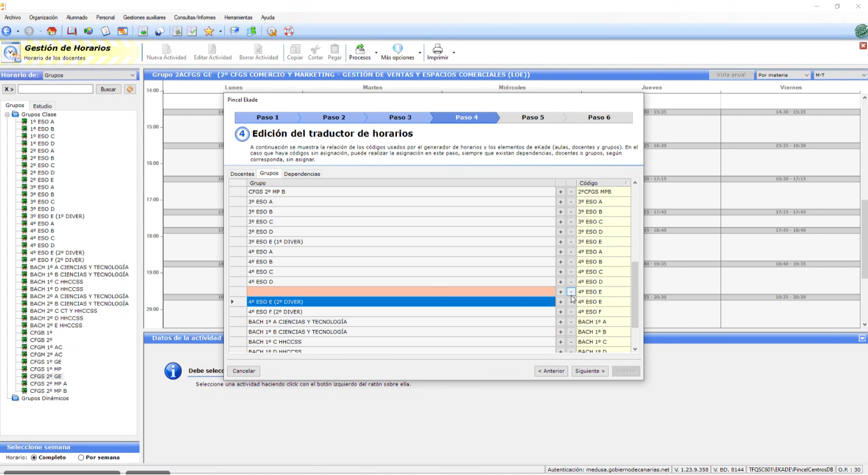Click the orange refresh icon beside Buscar

coord(130,89)
